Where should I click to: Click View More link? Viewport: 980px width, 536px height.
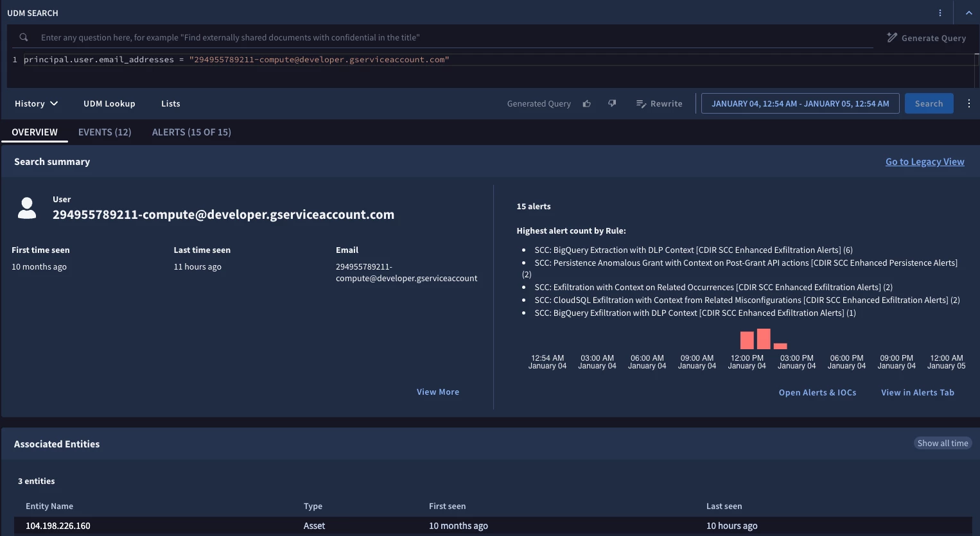pos(438,392)
